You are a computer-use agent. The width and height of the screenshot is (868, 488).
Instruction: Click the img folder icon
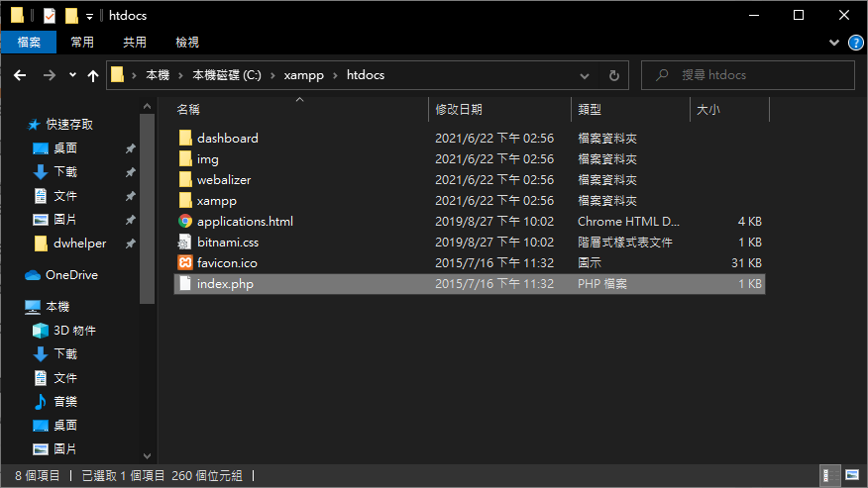(185, 158)
